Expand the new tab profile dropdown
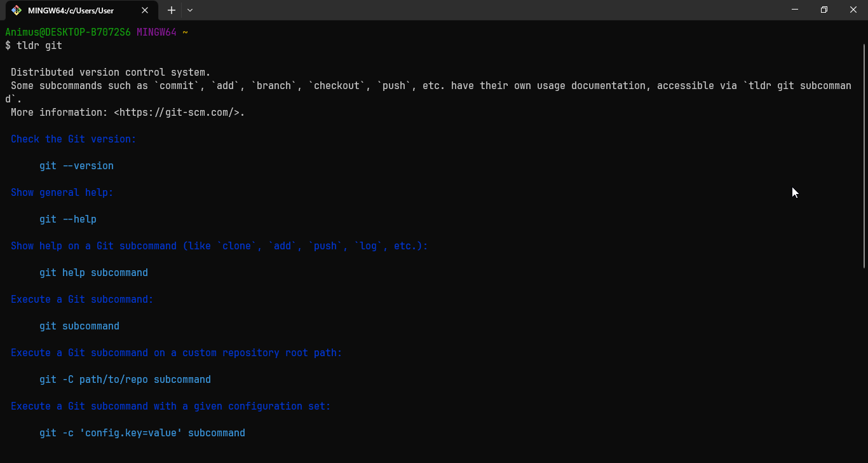 coord(190,10)
